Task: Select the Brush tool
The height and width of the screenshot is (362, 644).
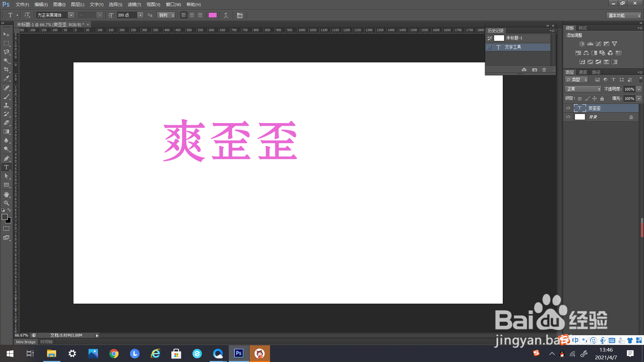Action: [x=6, y=97]
